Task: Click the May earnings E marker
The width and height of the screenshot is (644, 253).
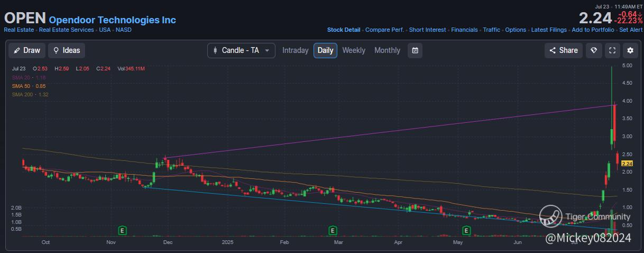Action: [x=466, y=230]
